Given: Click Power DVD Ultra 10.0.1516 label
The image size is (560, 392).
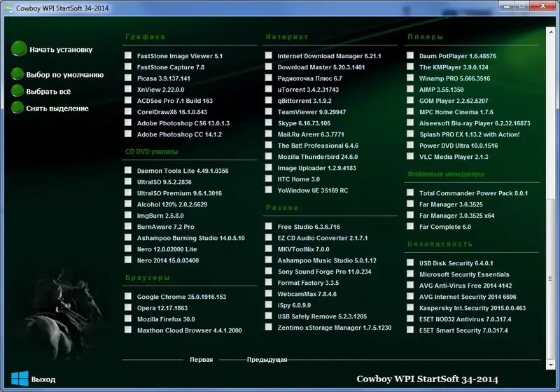Looking at the screenshot, I should click(x=458, y=146).
